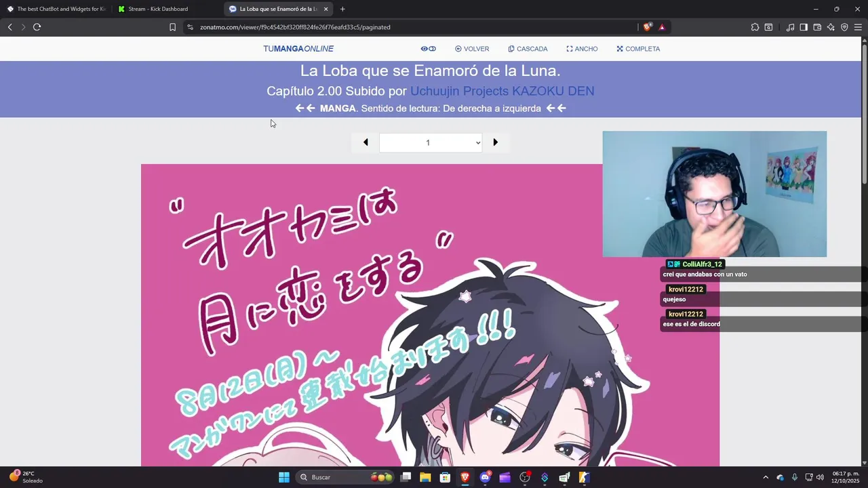Click VOLVER to go back
The image size is (868, 488).
(x=472, y=49)
